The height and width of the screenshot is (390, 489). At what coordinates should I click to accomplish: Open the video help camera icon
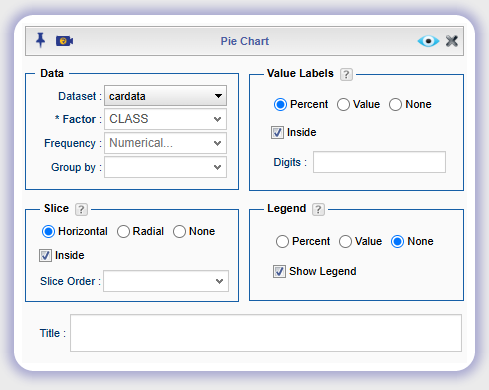coord(64,41)
